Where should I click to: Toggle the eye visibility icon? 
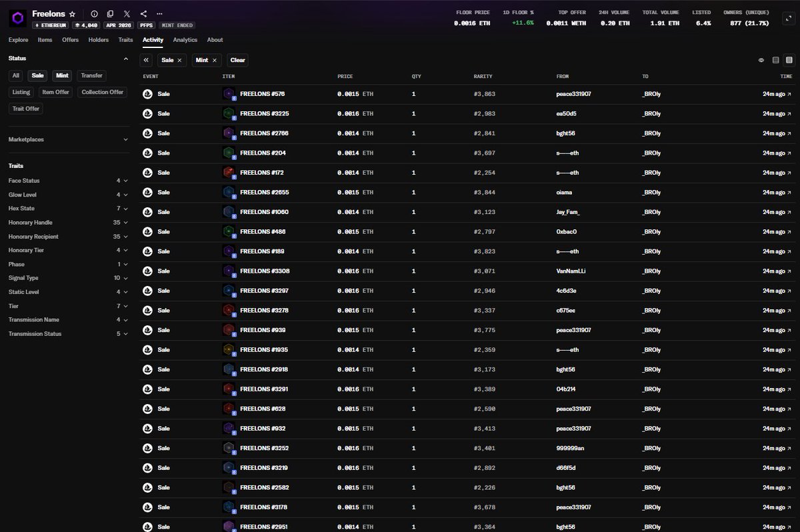coord(761,60)
